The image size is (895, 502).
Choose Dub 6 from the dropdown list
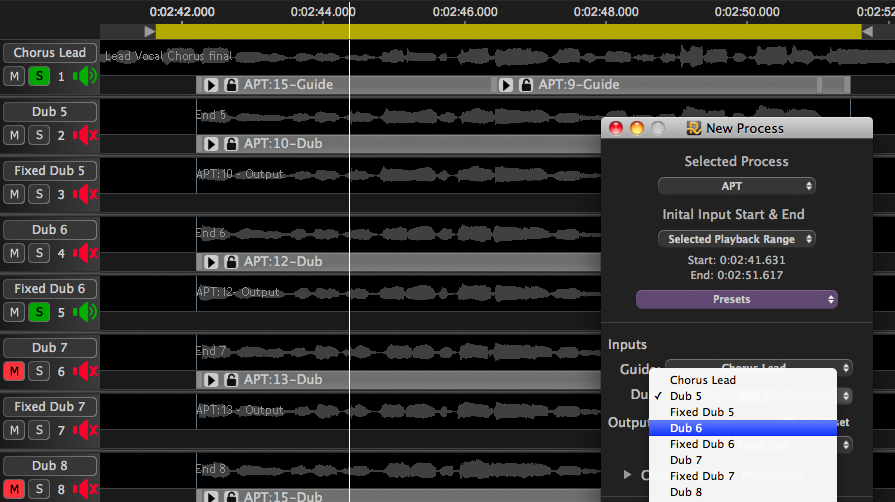742,428
